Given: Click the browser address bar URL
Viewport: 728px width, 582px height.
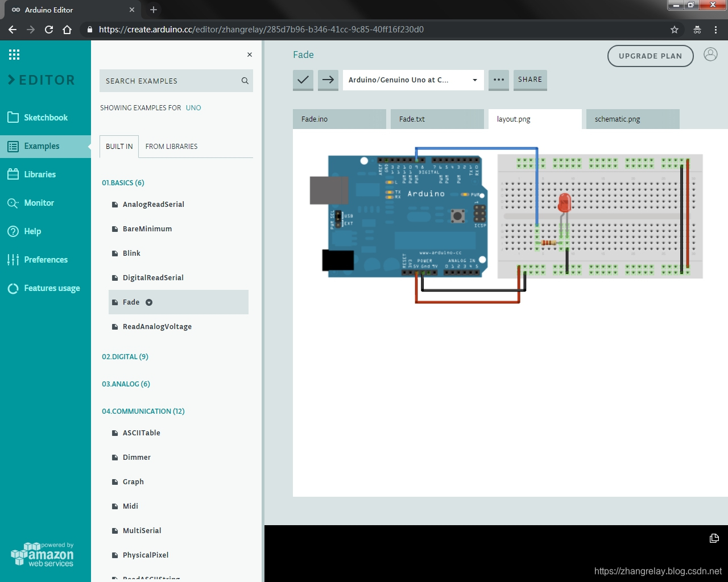Looking at the screenshot, I should click(261, 30).
